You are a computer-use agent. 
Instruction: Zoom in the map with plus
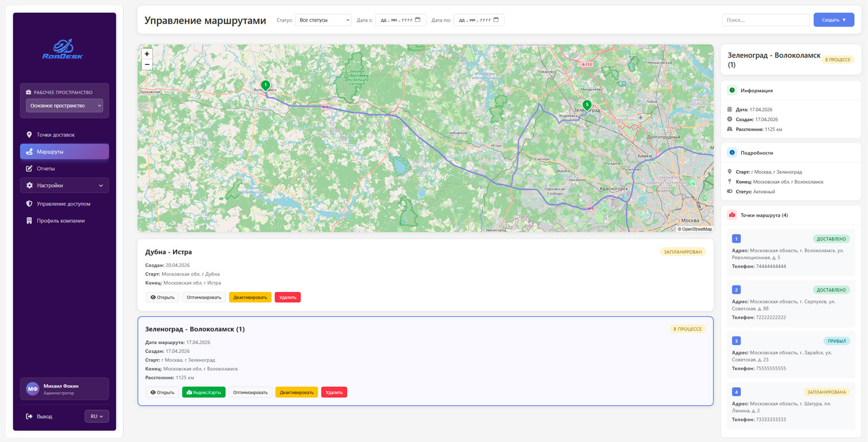(x=147, y=54)
